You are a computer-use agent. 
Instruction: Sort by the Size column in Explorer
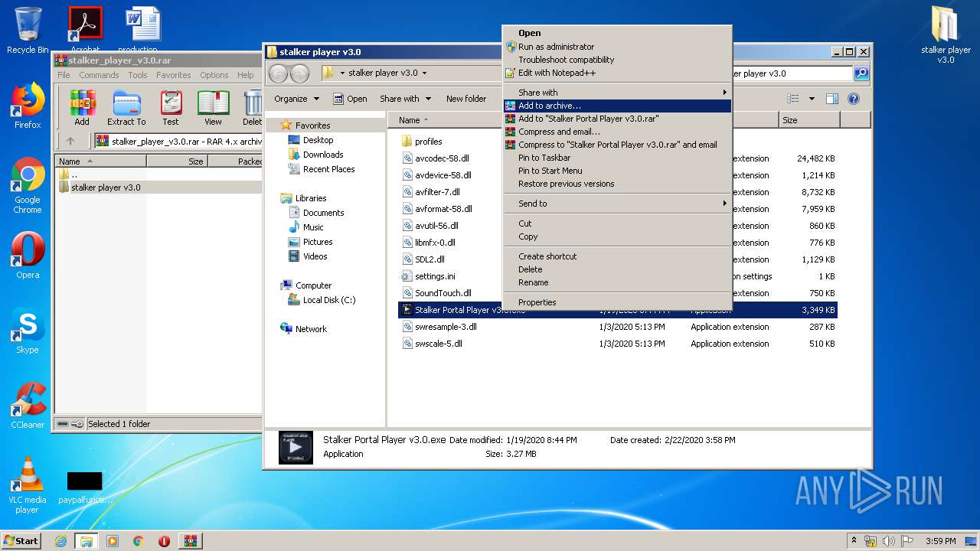pyautogui.click(x=808, y=120)
